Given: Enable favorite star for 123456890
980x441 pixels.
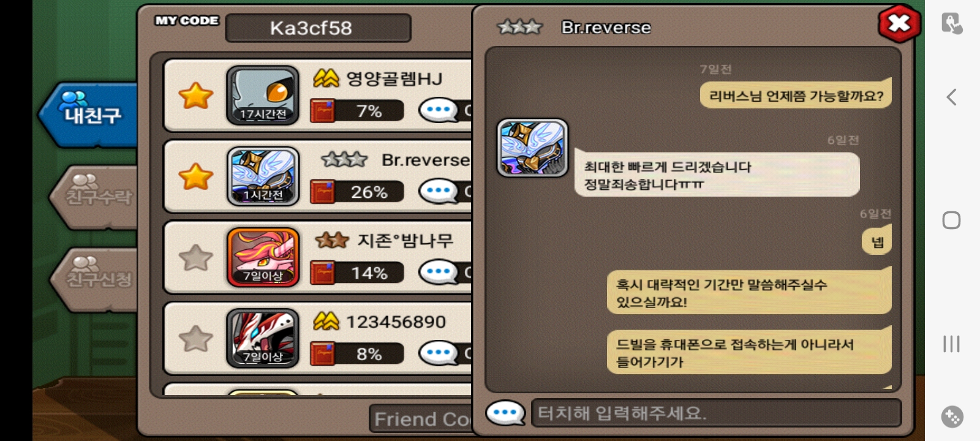Looking at the screenshot, I should 195,338.
